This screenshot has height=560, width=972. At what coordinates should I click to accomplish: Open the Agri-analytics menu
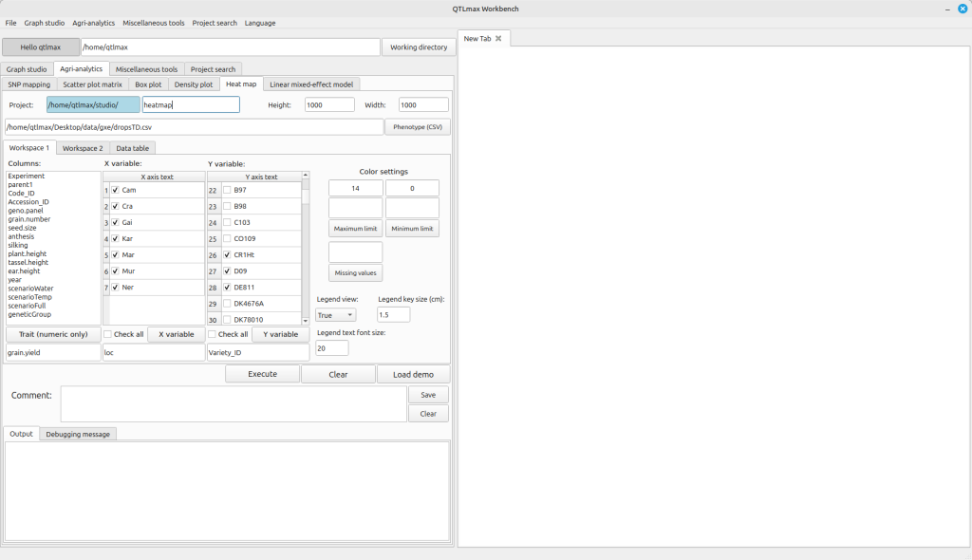(94, 23)
